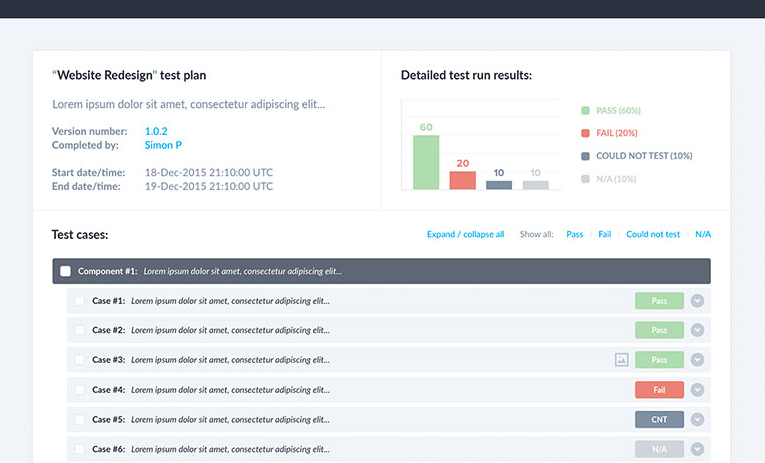Click the red Fail button on Case #4
Screen dimensions: 765x463
click(x=659, y=390)
